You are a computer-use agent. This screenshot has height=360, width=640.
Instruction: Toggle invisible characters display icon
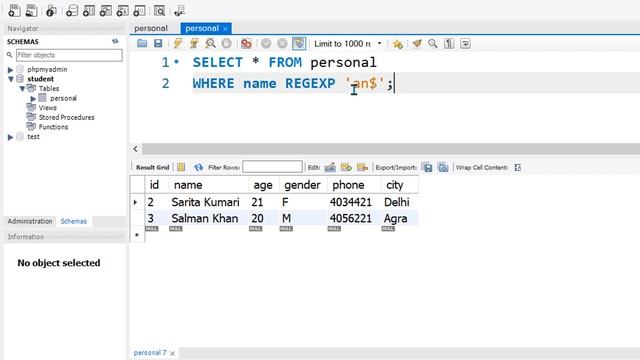[449, 43]
